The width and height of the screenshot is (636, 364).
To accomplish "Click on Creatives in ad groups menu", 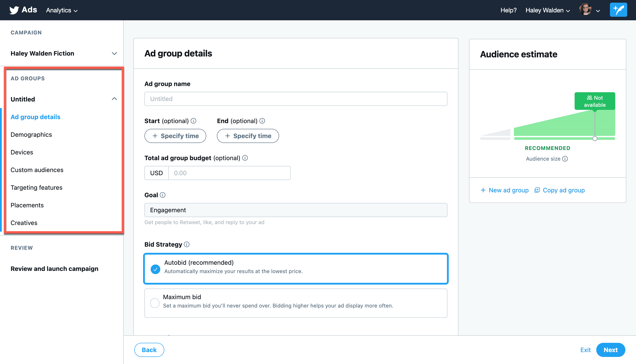I will tap(24, 223).
